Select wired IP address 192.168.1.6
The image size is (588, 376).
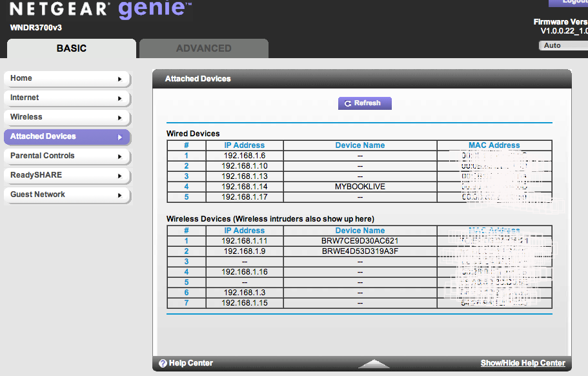pyautogui.click(x=245, y=156)
